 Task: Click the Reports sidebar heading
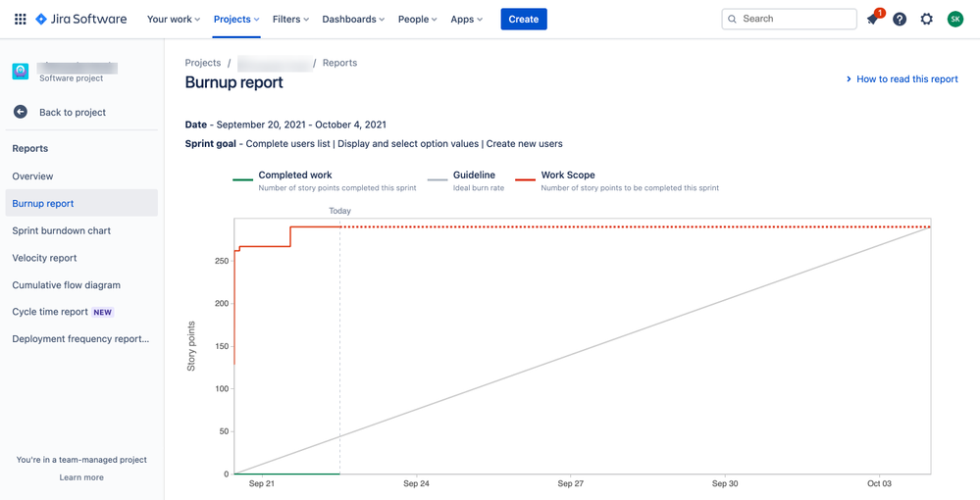click(30, 149)
